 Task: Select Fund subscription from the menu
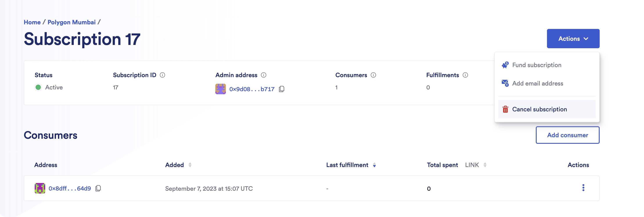tap(537, 65)
